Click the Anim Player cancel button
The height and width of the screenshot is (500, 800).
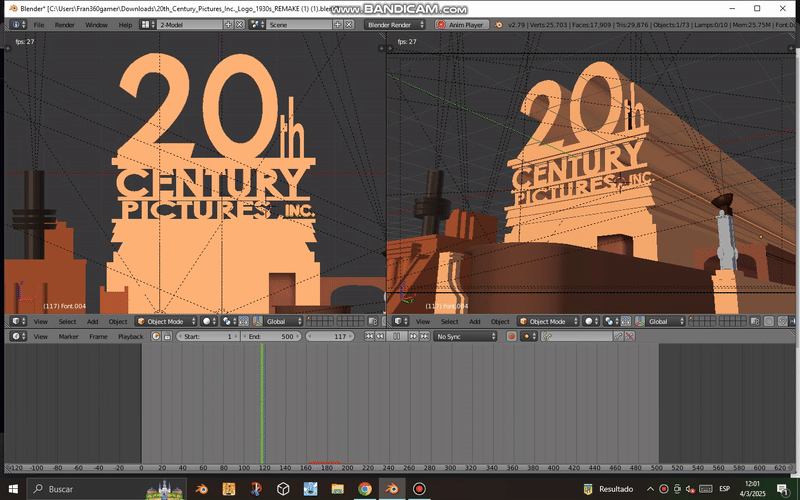462,24
